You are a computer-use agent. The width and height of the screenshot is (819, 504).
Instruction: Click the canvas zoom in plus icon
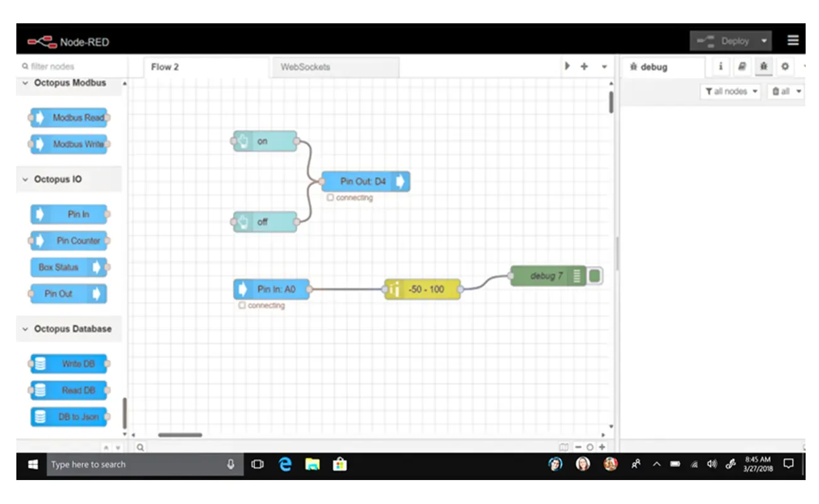click(x=602, y=447)
